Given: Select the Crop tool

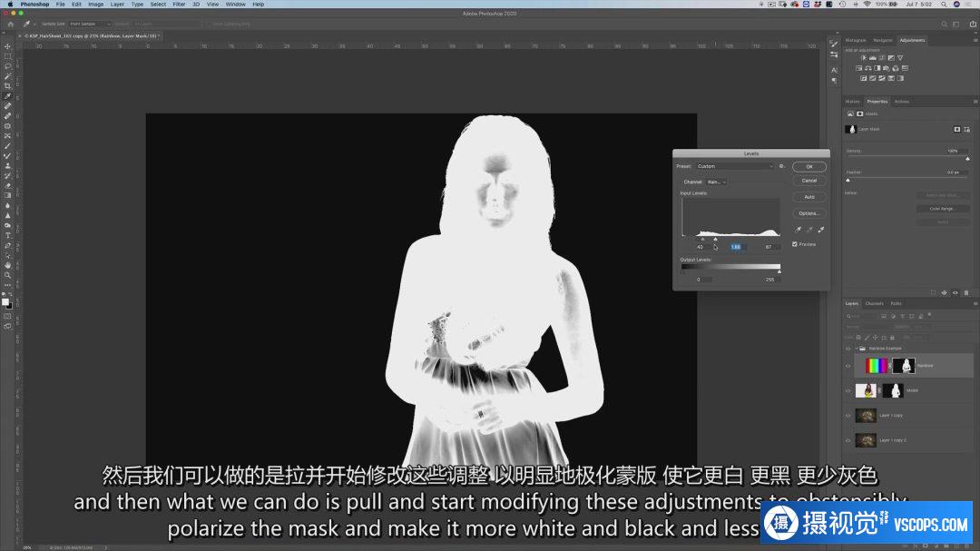Looking at the screenshot, I should point(7,86).
